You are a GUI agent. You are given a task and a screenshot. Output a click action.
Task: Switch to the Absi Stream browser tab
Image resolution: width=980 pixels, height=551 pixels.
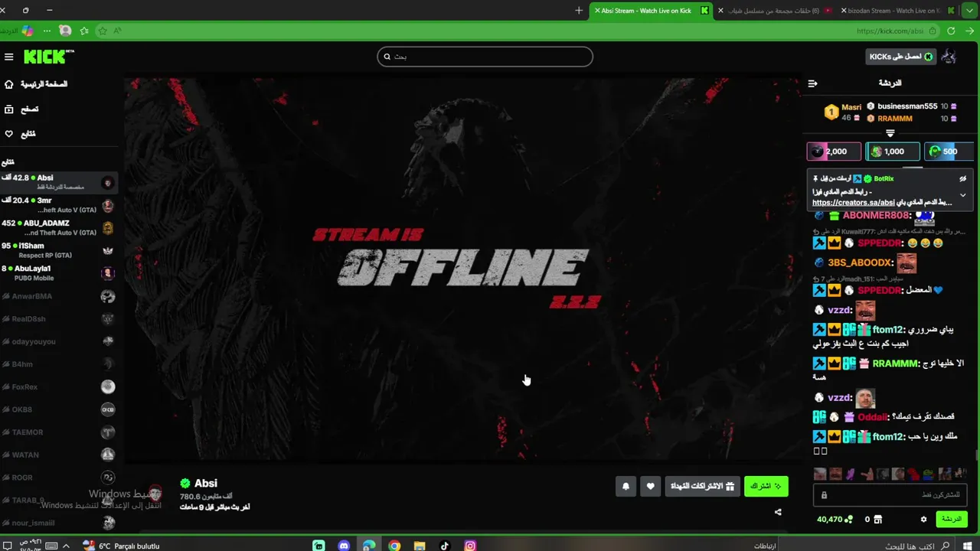click(x=652, y=11)
